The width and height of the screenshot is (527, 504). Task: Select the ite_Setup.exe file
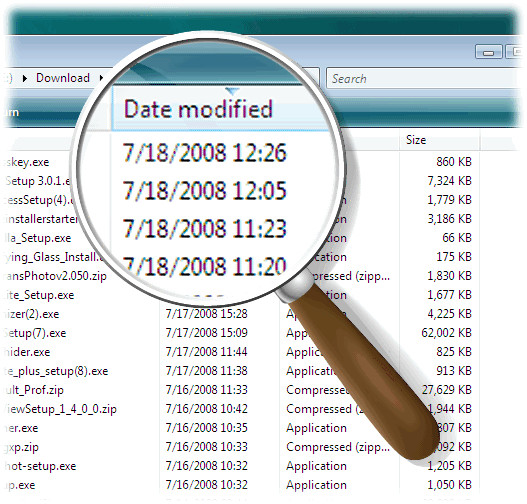click(39, 295)
